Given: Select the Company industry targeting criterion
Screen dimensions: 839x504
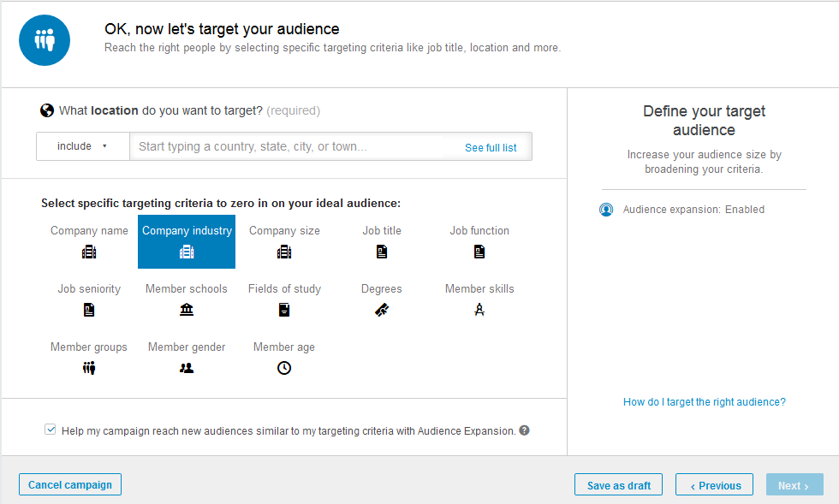Looking at the screenshot, I should point(186,241).
